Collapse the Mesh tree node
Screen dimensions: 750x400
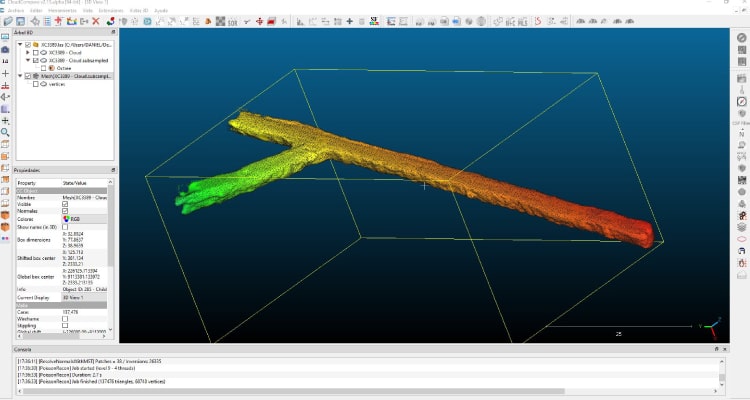point(20,76)
